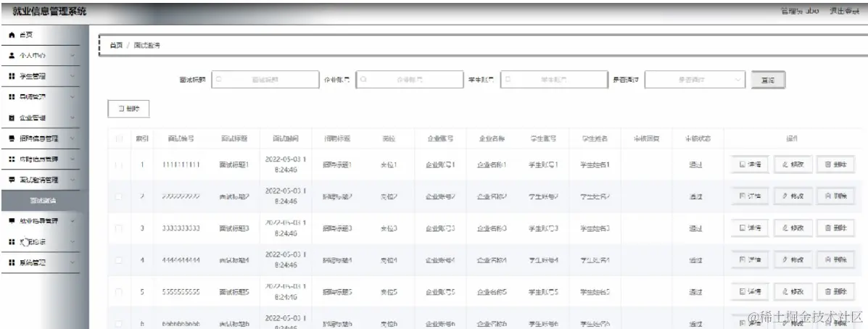Click the grid icon of 学生管理
The width and height of the screenshot is (868, 329).
[x=12, y=76]
